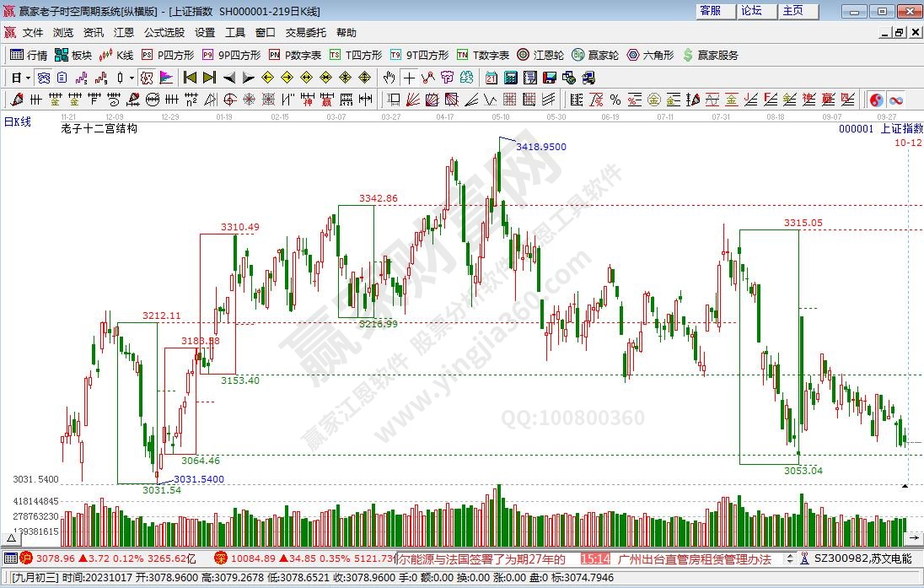
Task: Open the 公式选股 menu
Action: [x=164, y=33]
